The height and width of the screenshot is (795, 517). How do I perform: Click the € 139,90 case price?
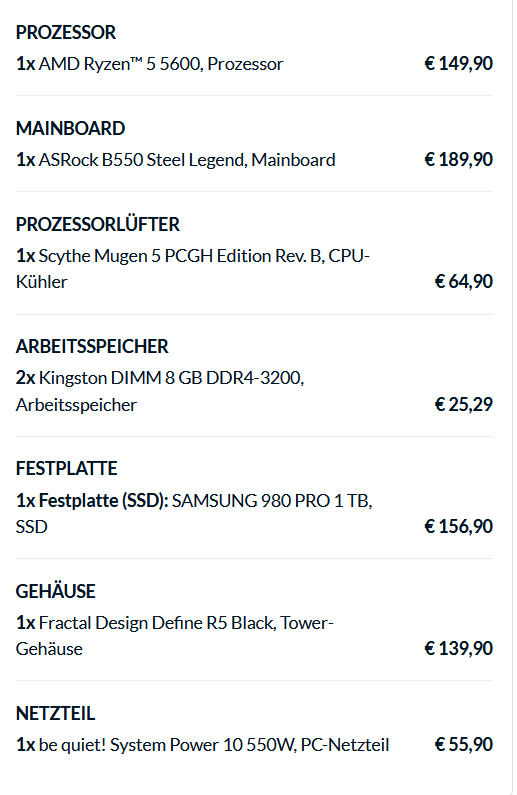[459, 648]
